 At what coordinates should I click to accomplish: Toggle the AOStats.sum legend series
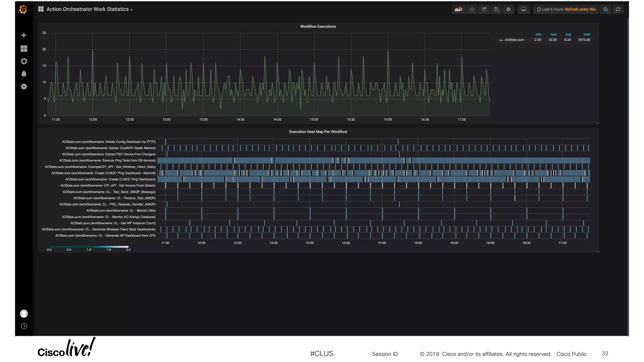click(x=514, y=40)
